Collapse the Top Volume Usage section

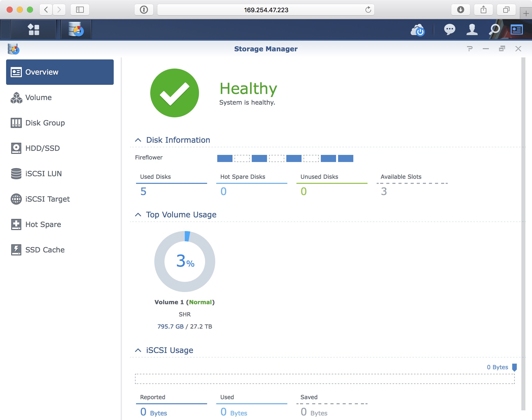pos(138,215)
